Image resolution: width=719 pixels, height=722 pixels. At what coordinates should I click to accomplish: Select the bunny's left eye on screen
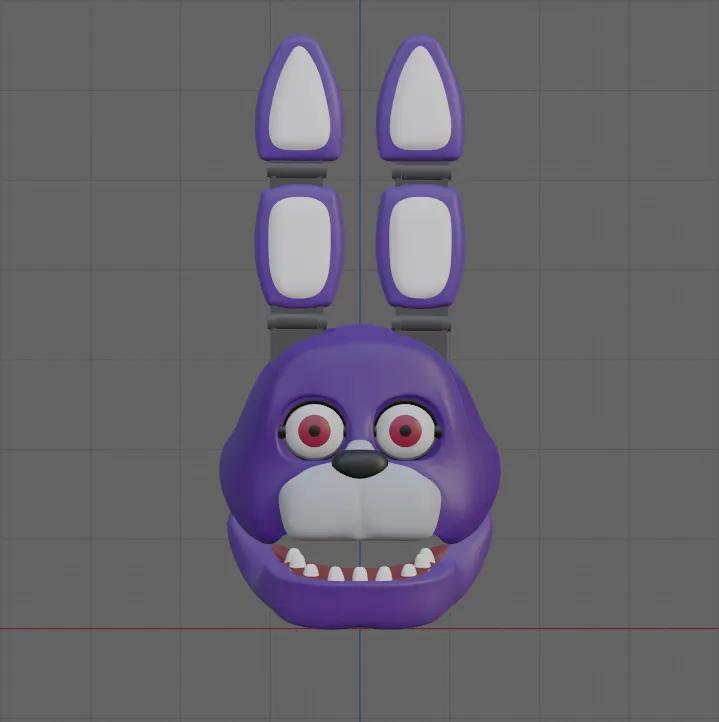315,431
